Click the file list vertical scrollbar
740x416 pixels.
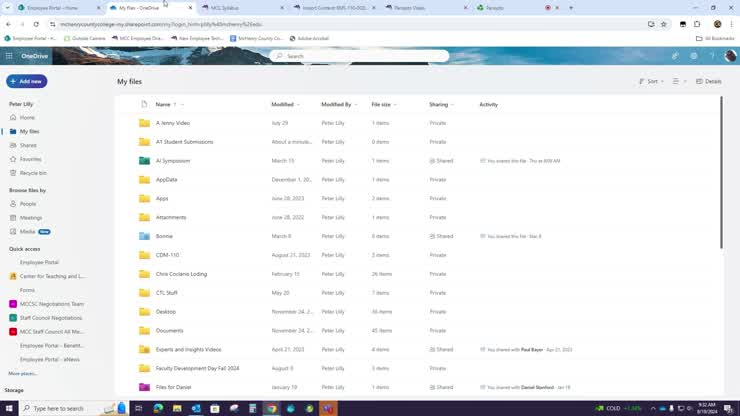(721, 172)
